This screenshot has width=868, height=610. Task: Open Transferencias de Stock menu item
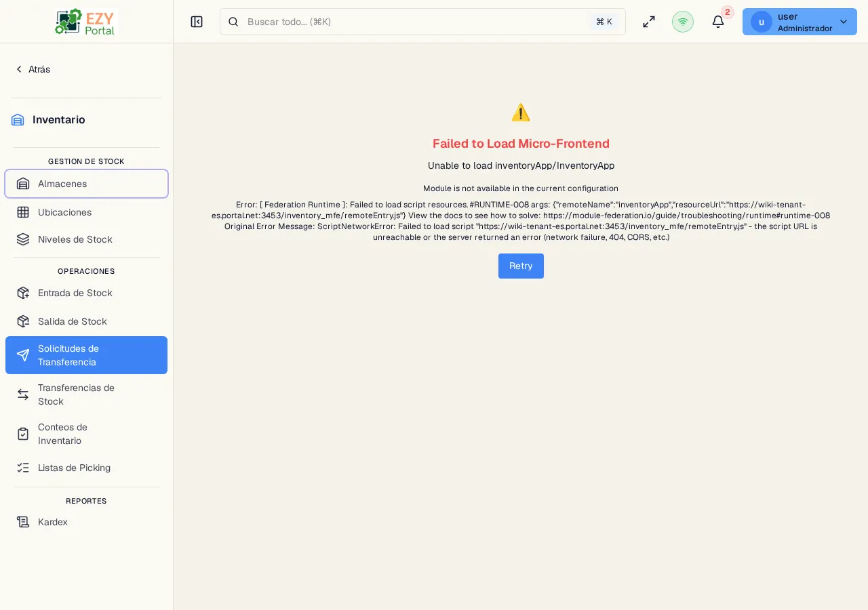click(86, 394)
